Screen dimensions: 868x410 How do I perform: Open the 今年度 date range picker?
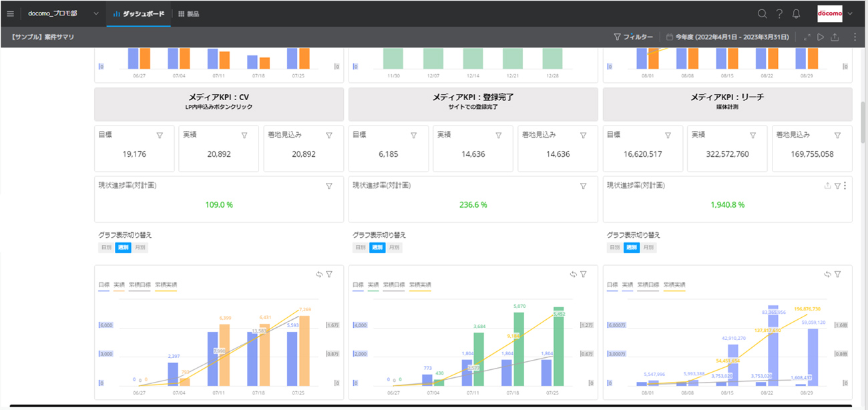pyautogui.click(x=727, y=37)
